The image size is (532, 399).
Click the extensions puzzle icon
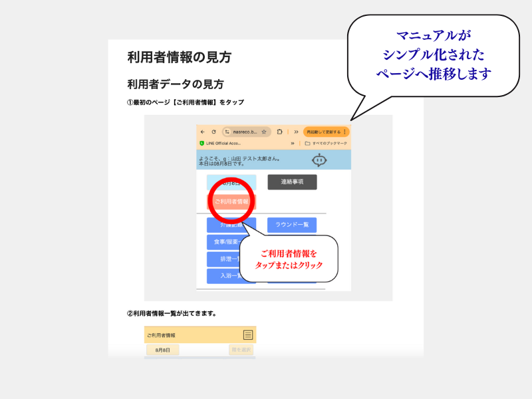coord(280,132)
